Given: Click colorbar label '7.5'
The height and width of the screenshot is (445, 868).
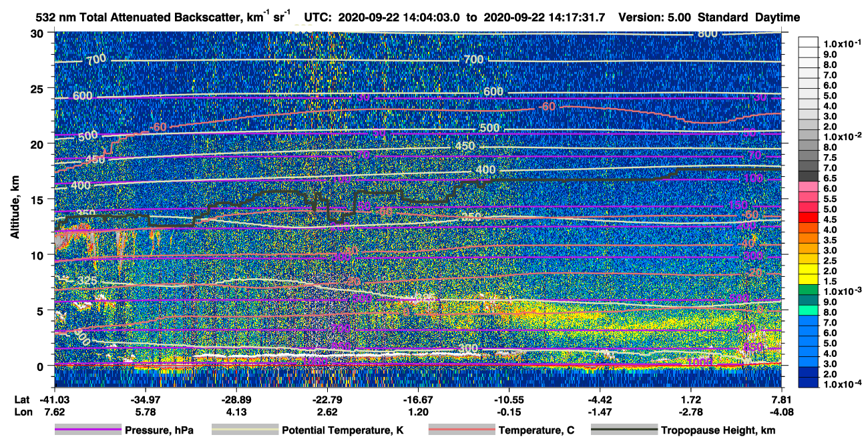Looking at the screenshot, I should [x=829, y=158].
